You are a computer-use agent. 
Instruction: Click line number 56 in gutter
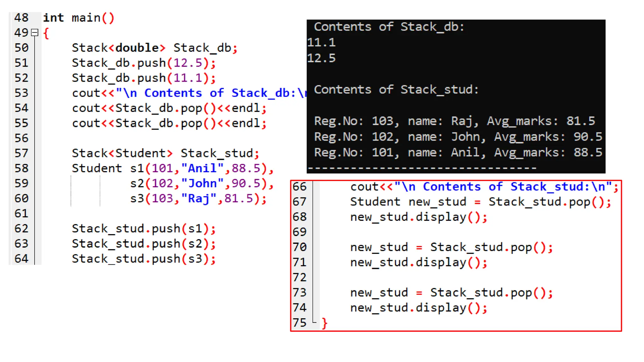pyautogui.click(x=21, y=138)
